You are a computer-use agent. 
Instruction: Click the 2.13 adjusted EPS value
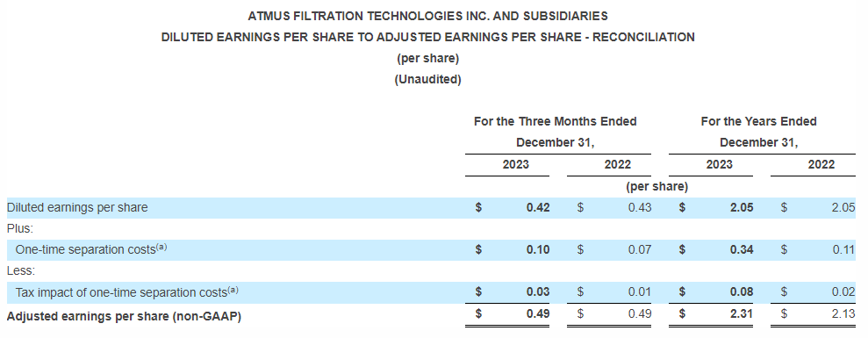(843, 313)
